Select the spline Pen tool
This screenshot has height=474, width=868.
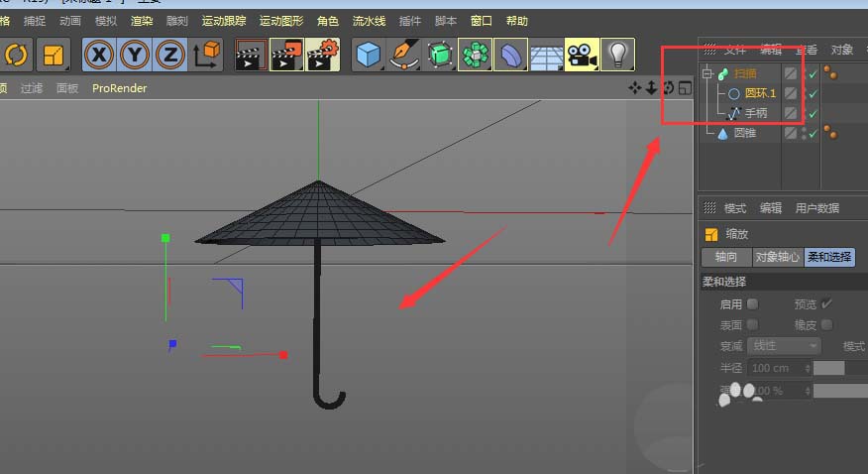click(404, 55)
